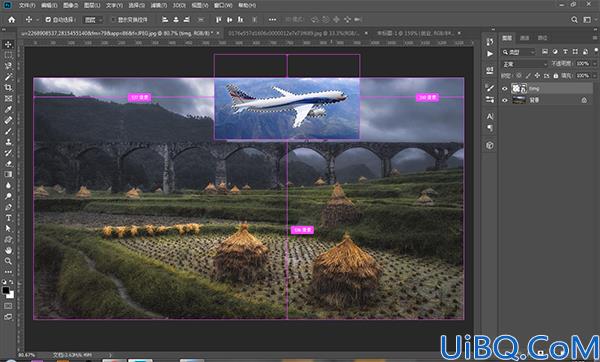Click the more options ellipsis in options bar

coord(272,20)
